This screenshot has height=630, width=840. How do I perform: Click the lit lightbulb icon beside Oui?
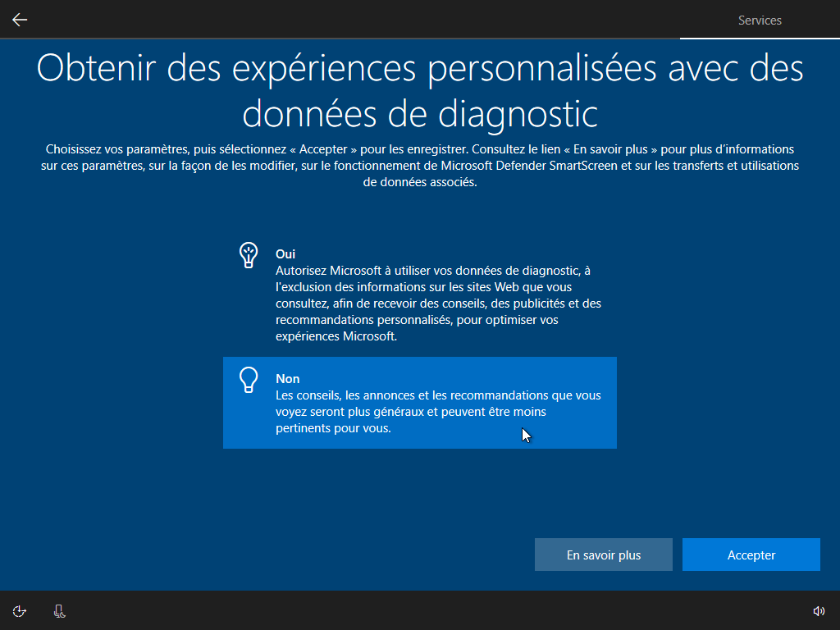point(248,255)
